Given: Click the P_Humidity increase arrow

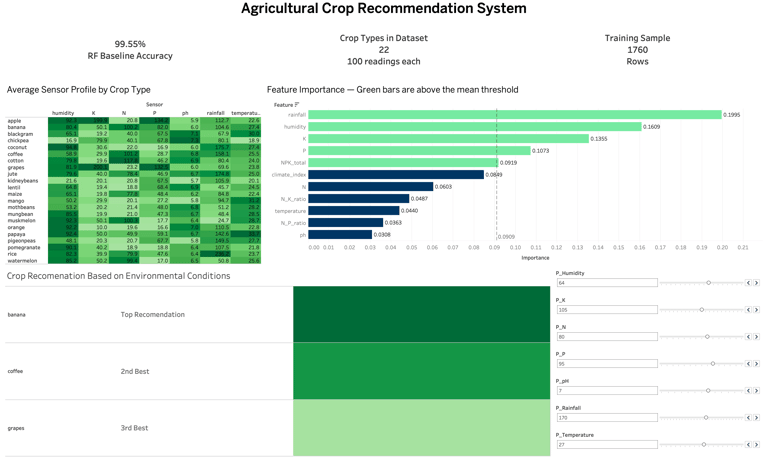Looking at the screenshot, I should [x=756, y=283].
